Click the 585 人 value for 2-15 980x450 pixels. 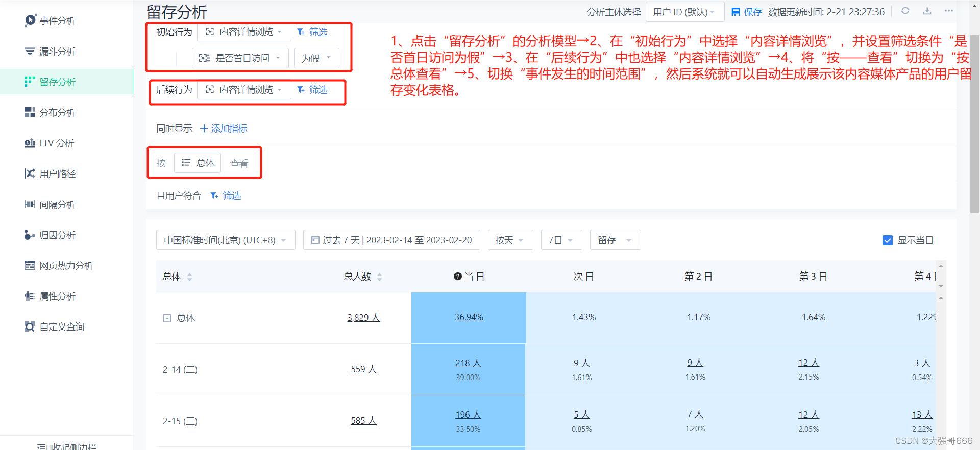coord(363,421)
